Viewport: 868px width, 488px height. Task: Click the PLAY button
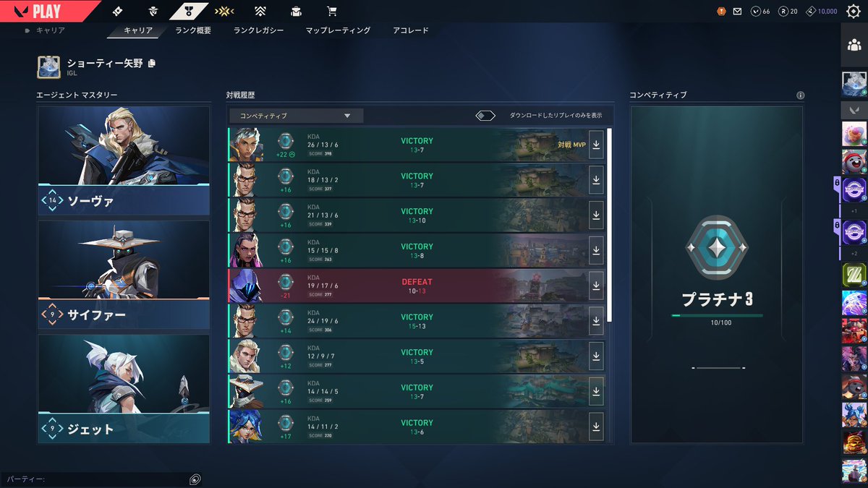coord(47,11)
